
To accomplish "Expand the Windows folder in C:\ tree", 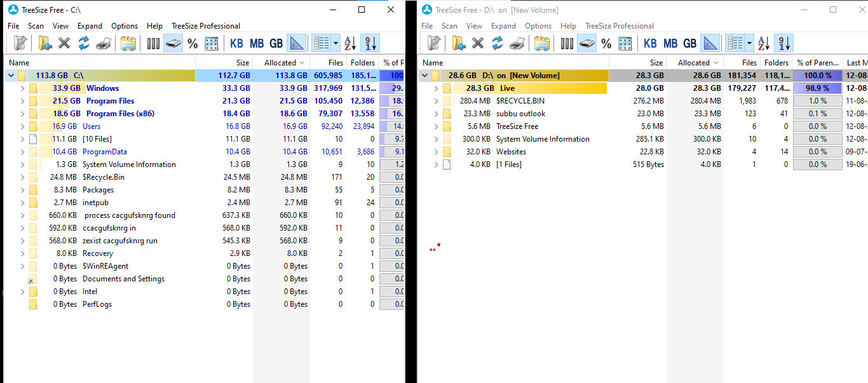I will click(23, 88).
